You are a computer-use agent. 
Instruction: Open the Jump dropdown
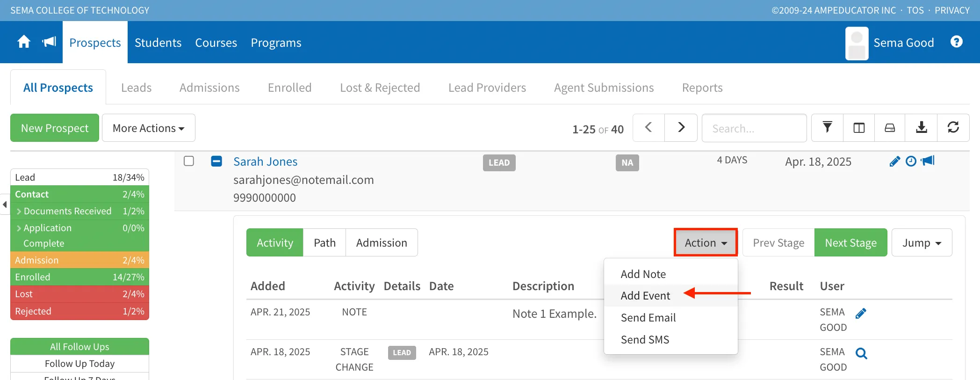click(922, 242)
